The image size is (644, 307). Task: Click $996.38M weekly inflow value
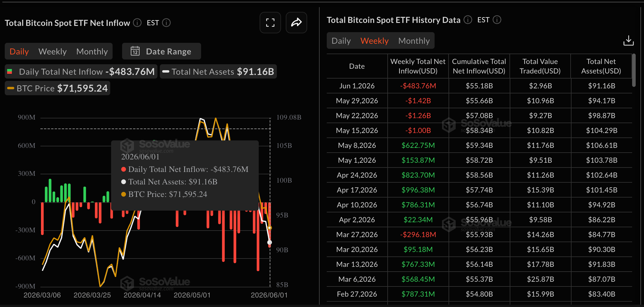(x=418, y=190)
